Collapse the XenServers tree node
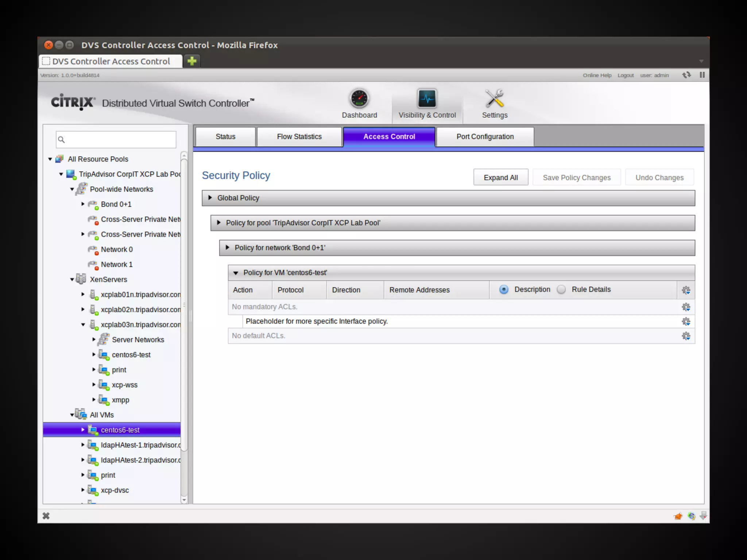Viewport: 747px width, 560px height. pyautogui.click(x=72, y=280)
